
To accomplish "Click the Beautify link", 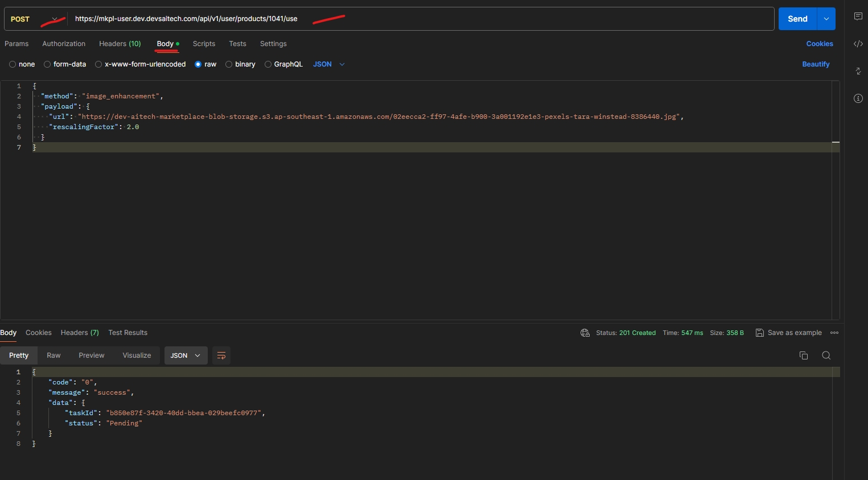I will [815, 64].
